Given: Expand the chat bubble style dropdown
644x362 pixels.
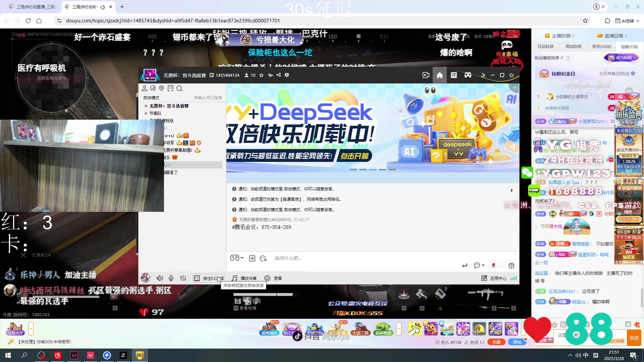Looking at the screenshot, I should (483, 265).
